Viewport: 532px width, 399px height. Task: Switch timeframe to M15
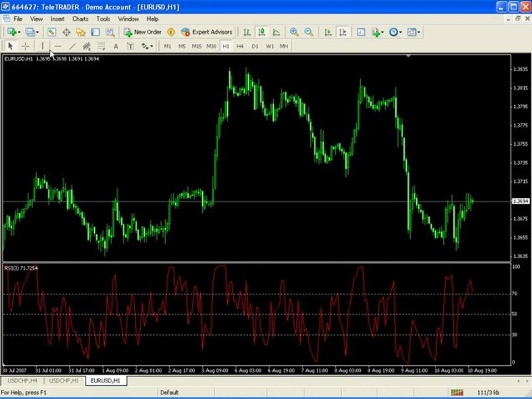point(196,46)
